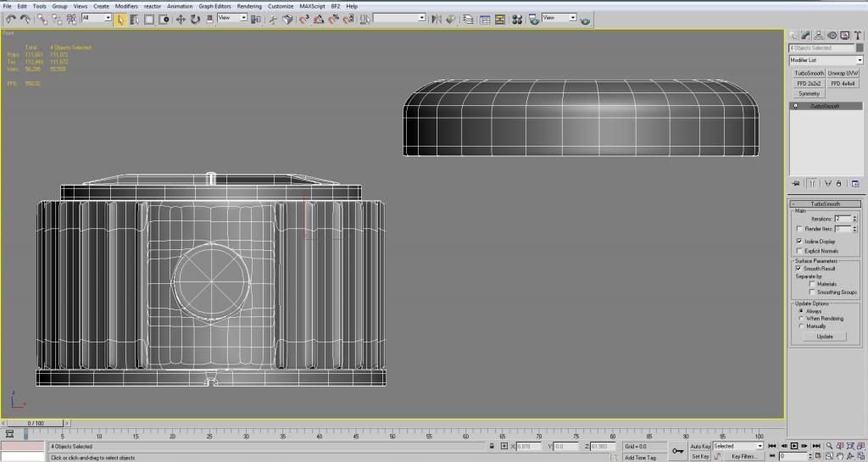868x462 pixels.
Task: Click the Quick Render teapot icon
Action: [x=586, y=19]
